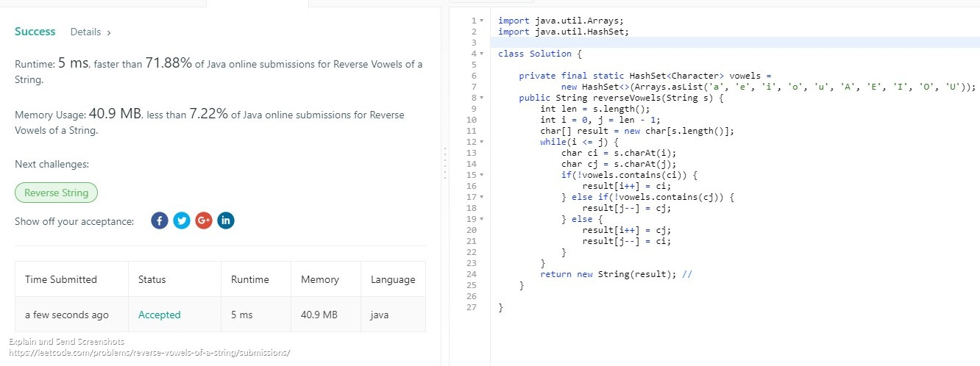Collapse the code fold at line 1
This screenshot has height=366, width=980.
[482, 21]
